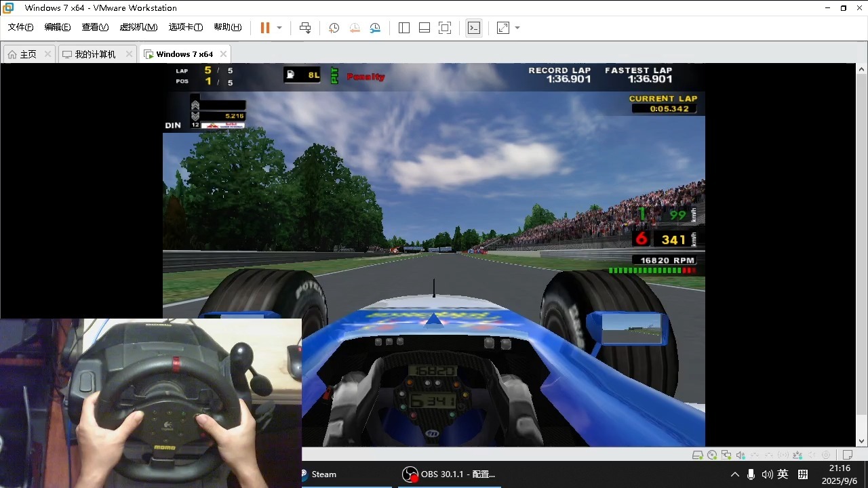The image size is (868, 488).
Task: Click the RPM rev bar under the tachometer
Action: 652,270
